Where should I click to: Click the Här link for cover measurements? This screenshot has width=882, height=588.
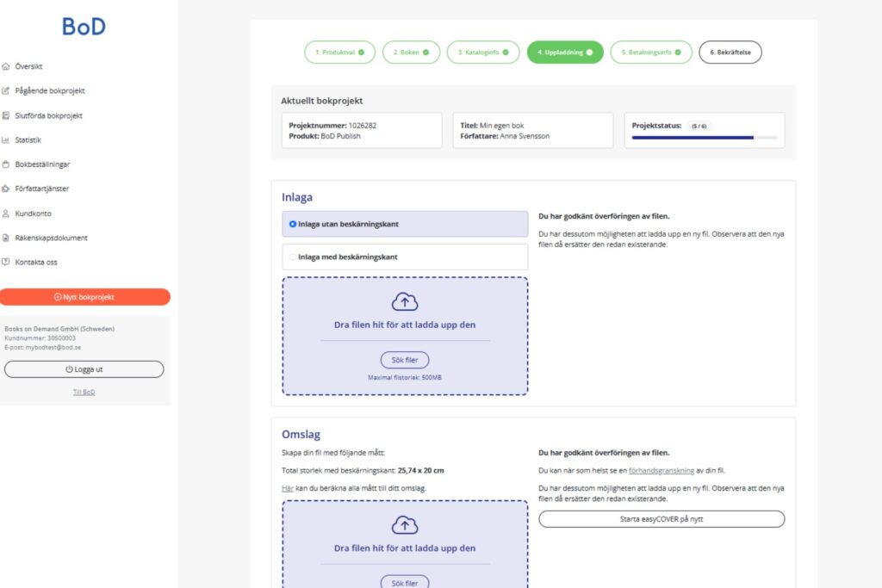pos(288,488)
